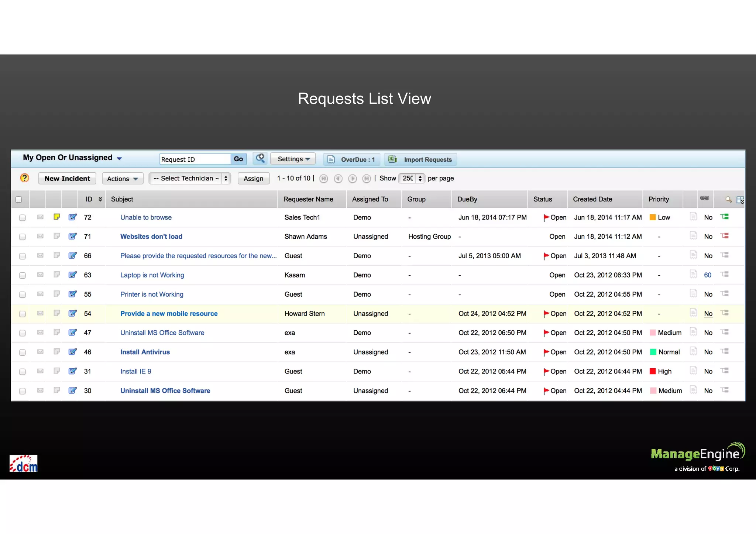The width and height of the screenshot is (756, 534).
Task: Open Provide a new mobile resource request
Action: pyautogui.click(x=169, y=314)
